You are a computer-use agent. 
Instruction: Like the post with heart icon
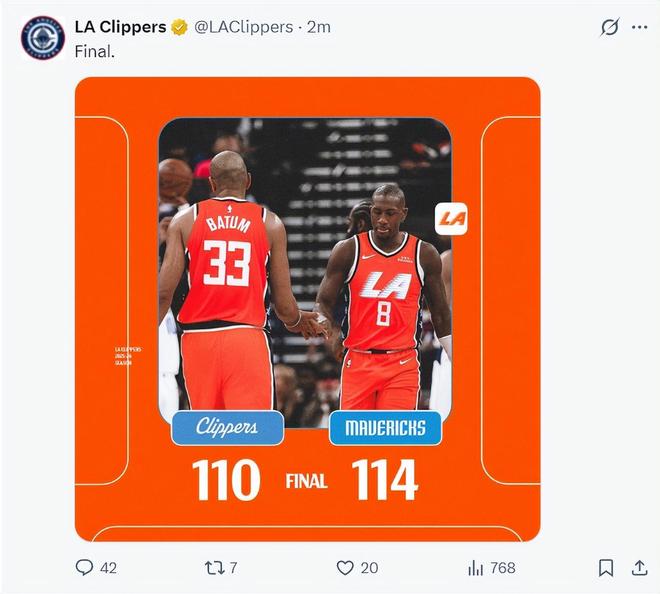[x=345, y=568]
